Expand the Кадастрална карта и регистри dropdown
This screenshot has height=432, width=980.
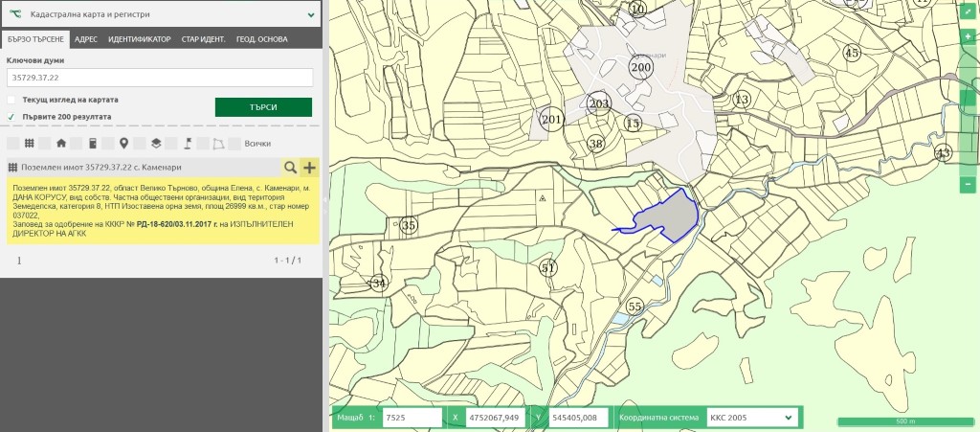point(311,15)
